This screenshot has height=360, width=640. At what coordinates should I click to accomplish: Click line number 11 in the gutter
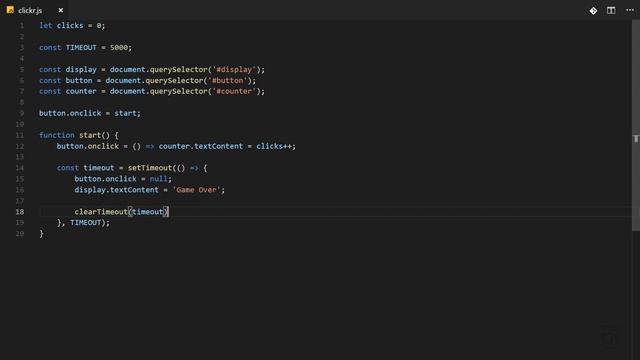tap(20, 135)
